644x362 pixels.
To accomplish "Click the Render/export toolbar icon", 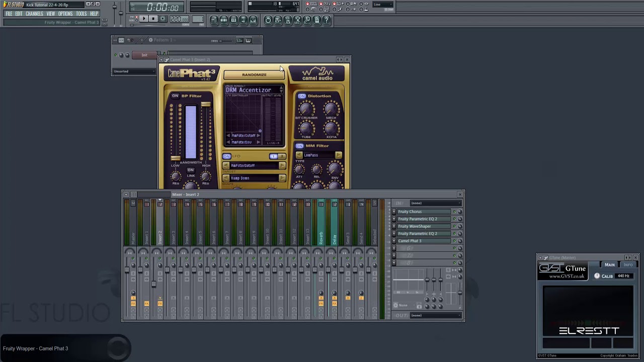I will [x=288, y=20].
